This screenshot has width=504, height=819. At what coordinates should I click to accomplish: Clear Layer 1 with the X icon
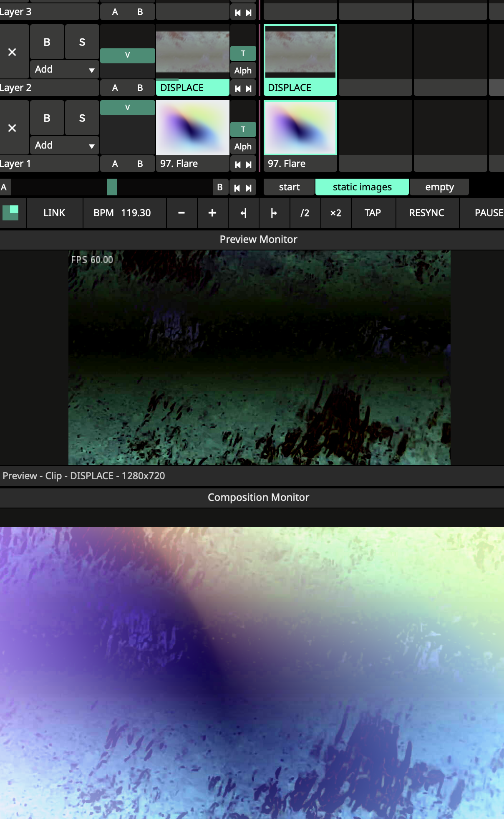(13, 128)
